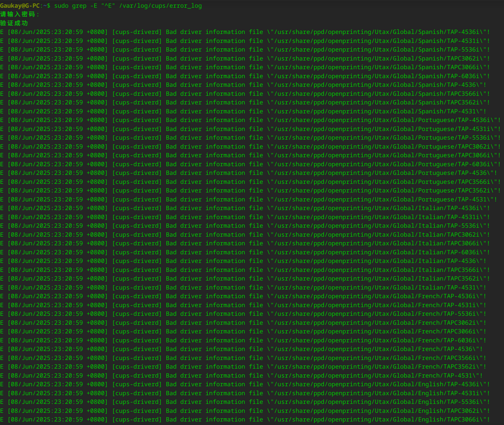
Task: Select the Portuguese/TAPC3566i log entry
Action: pyautogui.click(x=250, y=182)
